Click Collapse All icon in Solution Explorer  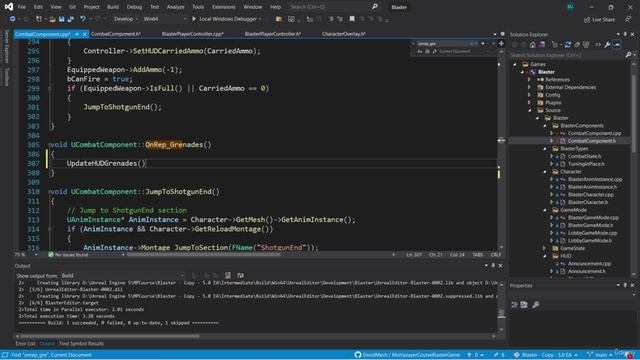coord(577,45)
